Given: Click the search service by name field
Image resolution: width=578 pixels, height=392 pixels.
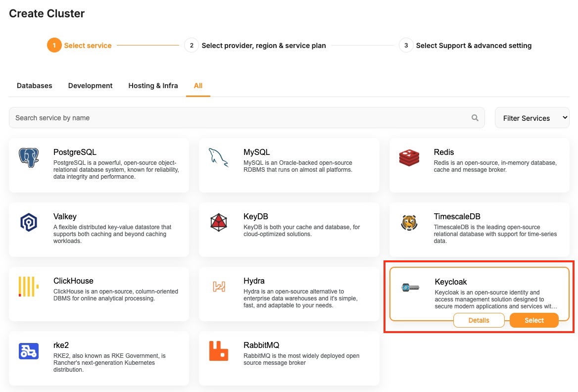Looking at the screenshot, I should pos(238,118).
